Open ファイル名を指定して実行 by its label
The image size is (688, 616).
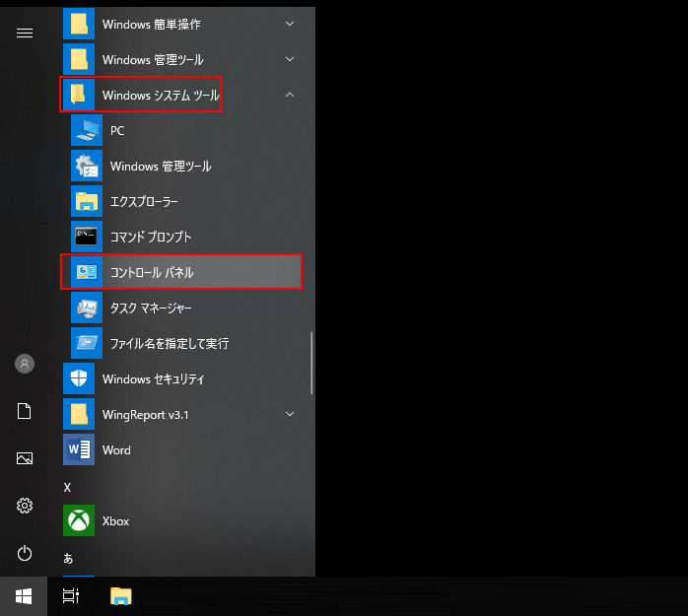point(170,344)
